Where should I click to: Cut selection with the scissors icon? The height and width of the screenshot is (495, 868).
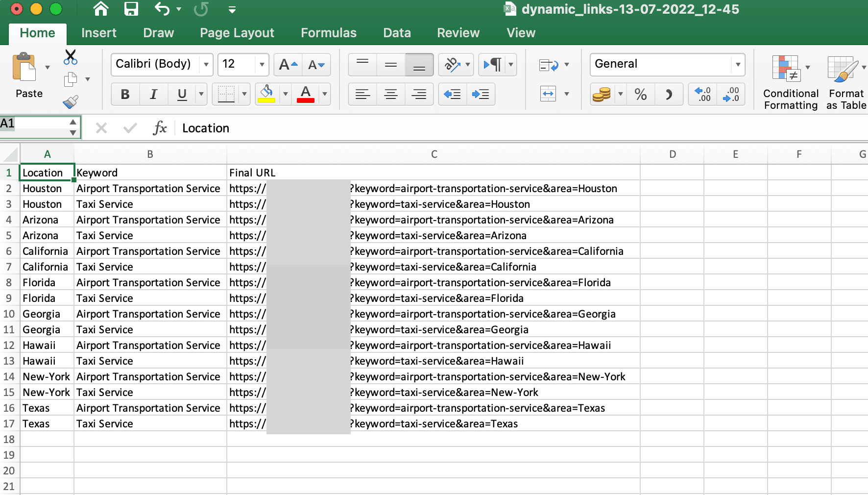[71, 57]
